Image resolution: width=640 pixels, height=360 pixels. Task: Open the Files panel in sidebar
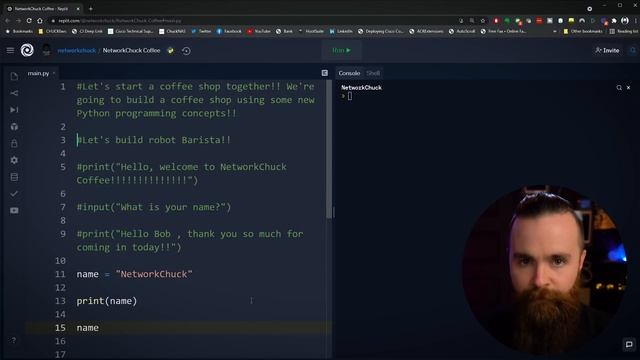point(14,76)
